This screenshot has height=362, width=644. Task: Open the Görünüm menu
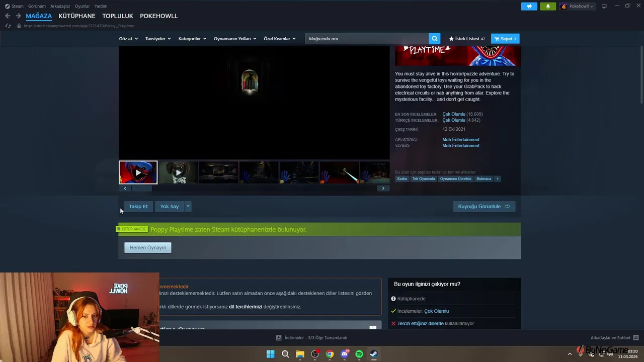coord(37,7)
